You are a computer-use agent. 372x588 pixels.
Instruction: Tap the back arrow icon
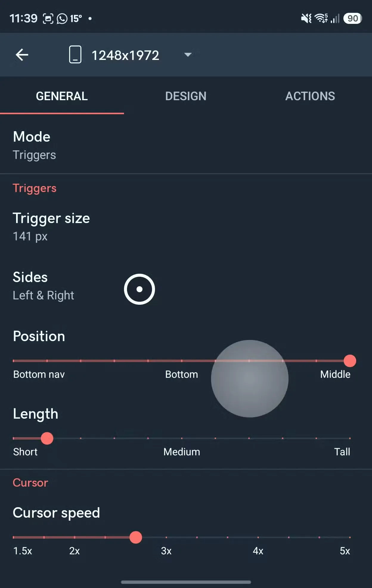tap(22, 55)
